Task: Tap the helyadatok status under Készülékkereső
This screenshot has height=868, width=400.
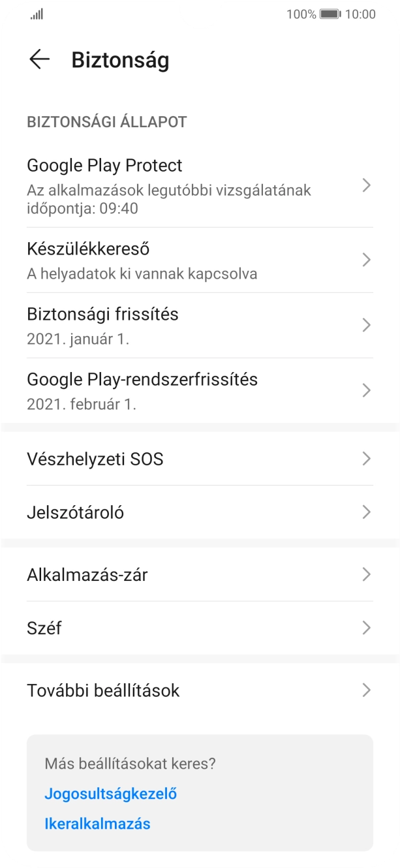Action: tap(131, 273)
